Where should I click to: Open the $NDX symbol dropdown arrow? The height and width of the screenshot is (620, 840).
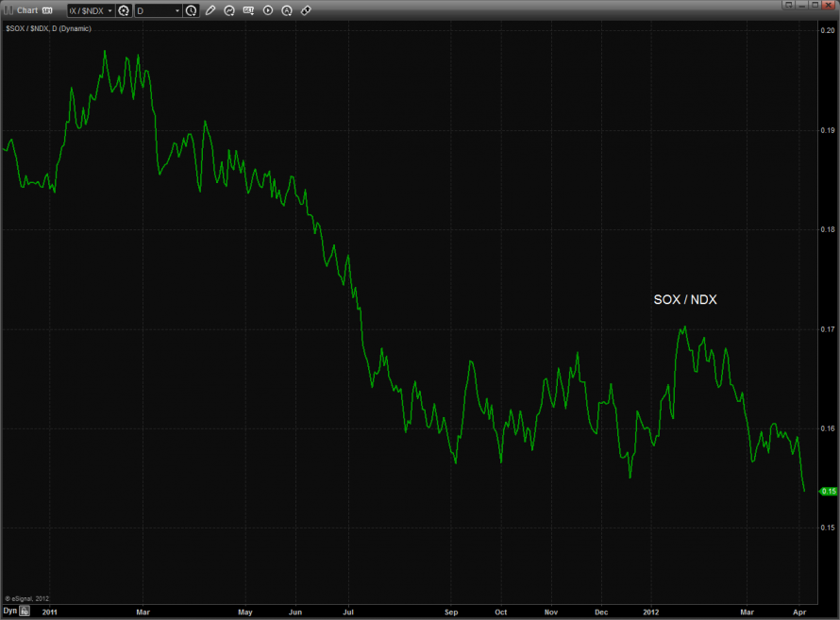tap(109, 10)
